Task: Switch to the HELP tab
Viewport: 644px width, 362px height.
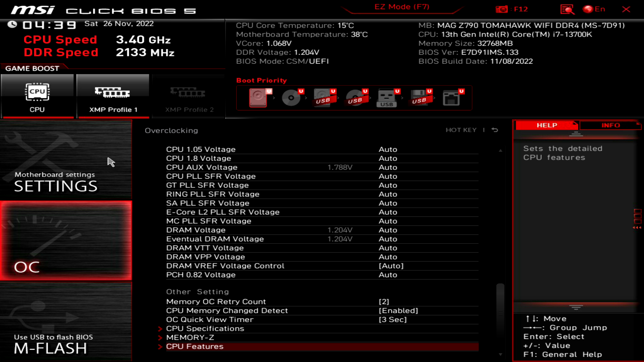Action: click(x=547, y=125)
